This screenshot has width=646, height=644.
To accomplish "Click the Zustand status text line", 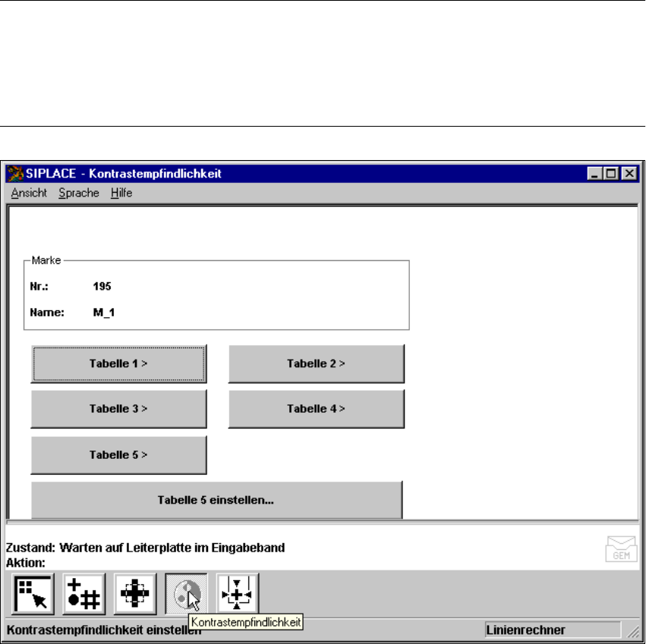I will click(146, 548).
